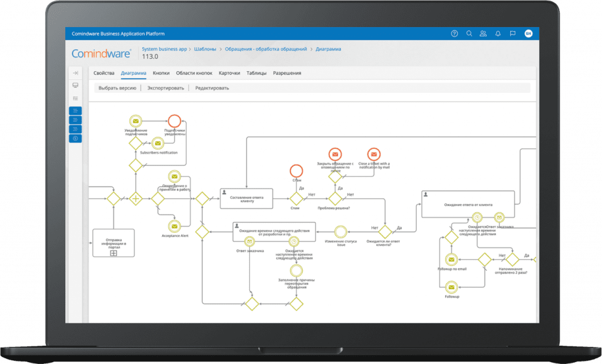Click the Экспортировать button
602x364 pixels.
tap(165, 88)
